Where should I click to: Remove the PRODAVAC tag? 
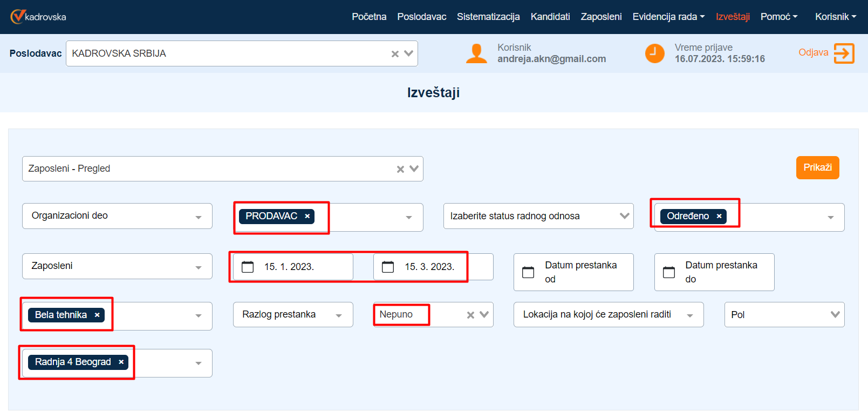307,216
